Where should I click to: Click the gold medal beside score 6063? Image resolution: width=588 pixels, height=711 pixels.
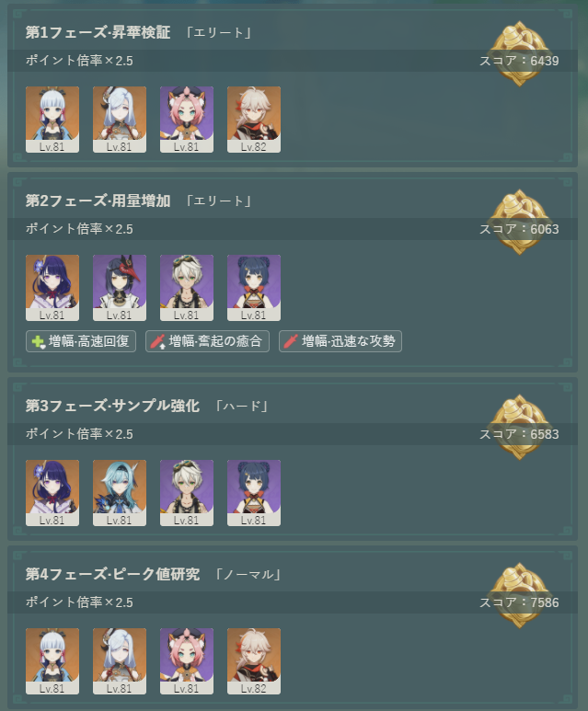[519, 223]
